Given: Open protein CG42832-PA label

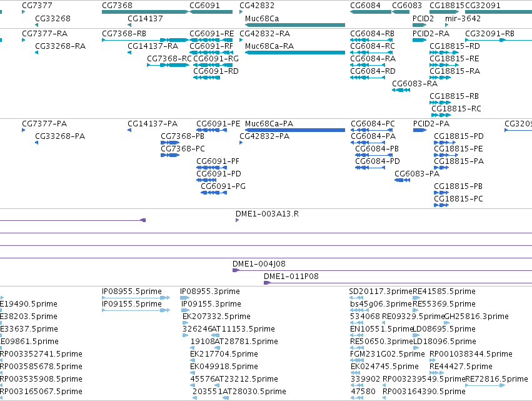Looking at the screenshot, I should (x=264, y=136).
